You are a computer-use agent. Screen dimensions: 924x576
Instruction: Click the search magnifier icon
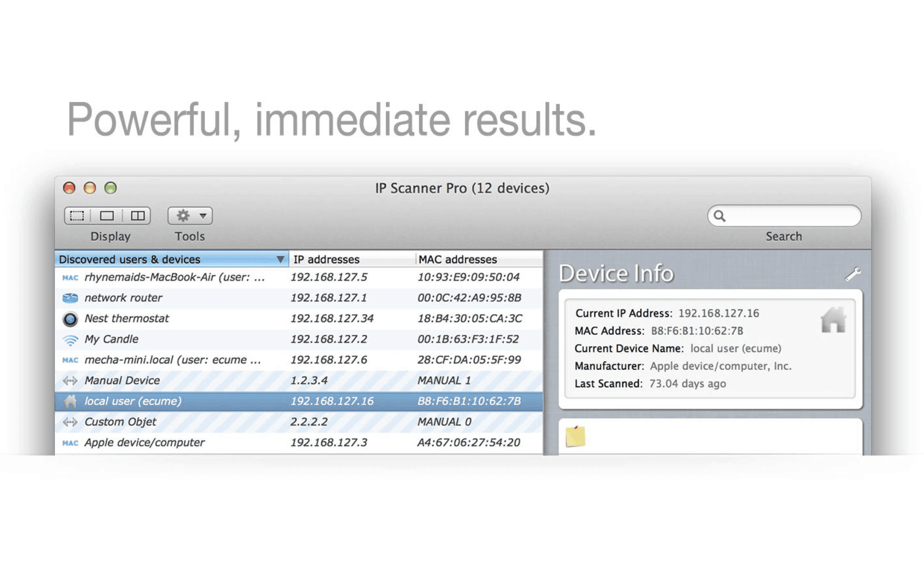(x=720, y=216)
